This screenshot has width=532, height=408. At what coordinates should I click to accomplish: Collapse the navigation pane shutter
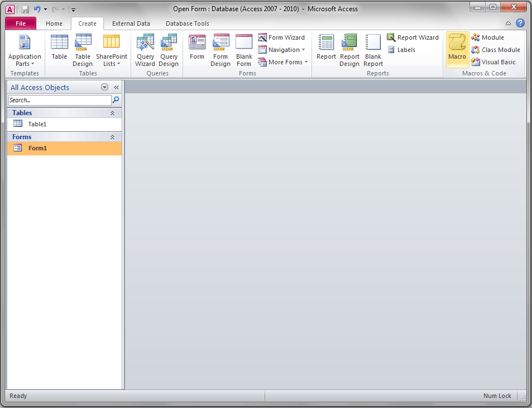pos(116,87)
